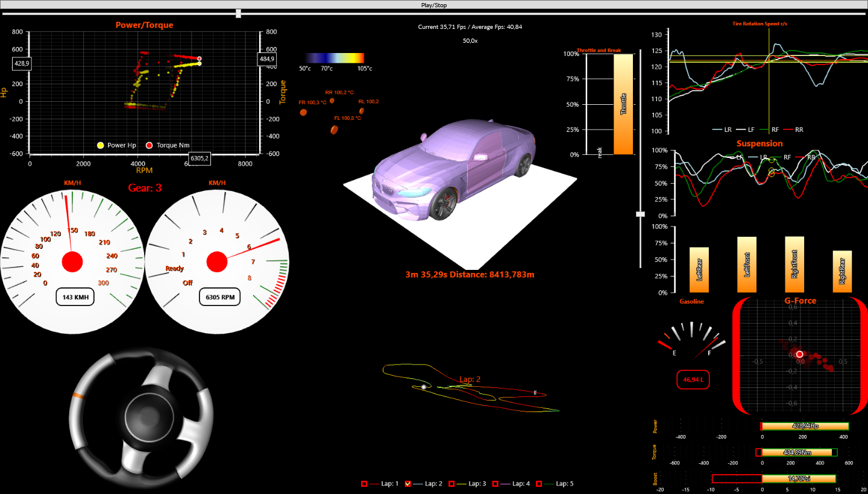
Task: Click the Suspension chart title
Action: [759, 143]
